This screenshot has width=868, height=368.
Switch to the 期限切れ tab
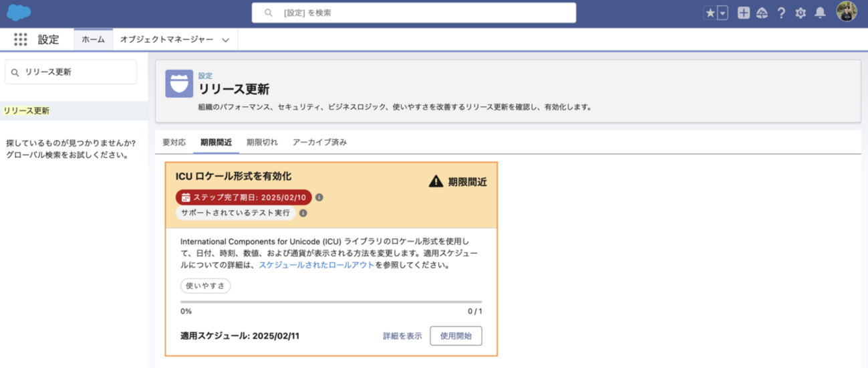262,143
